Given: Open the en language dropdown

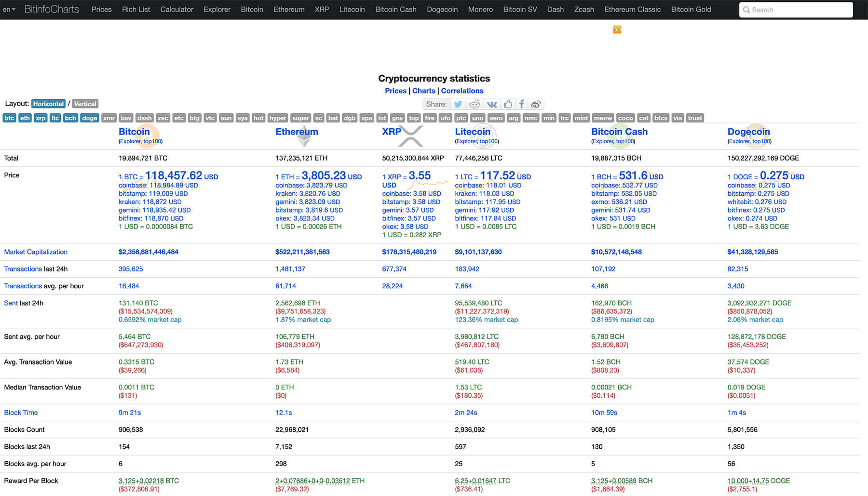Looking at the screenshot, I should pos(9,9).
